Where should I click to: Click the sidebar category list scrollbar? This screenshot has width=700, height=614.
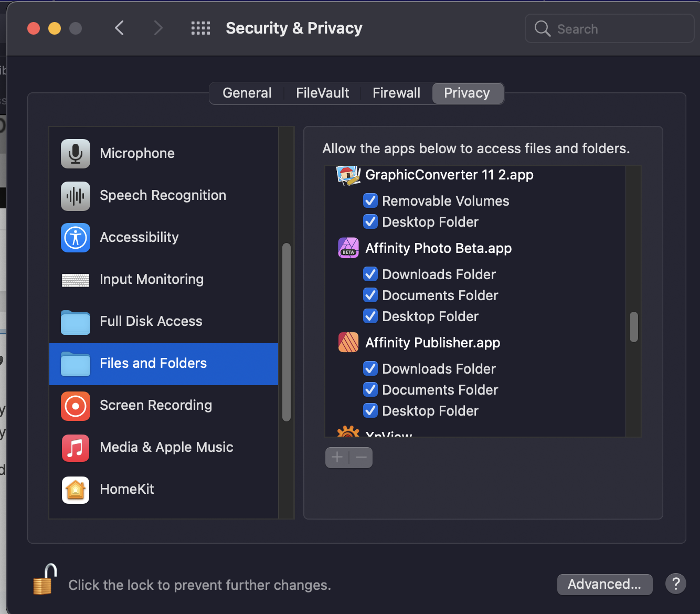(x=287, y=332)
